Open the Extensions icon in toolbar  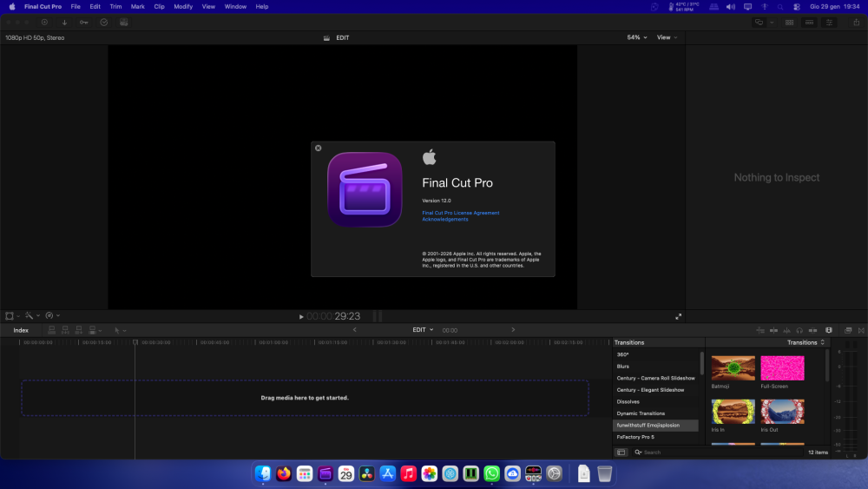tap(123, 23)
